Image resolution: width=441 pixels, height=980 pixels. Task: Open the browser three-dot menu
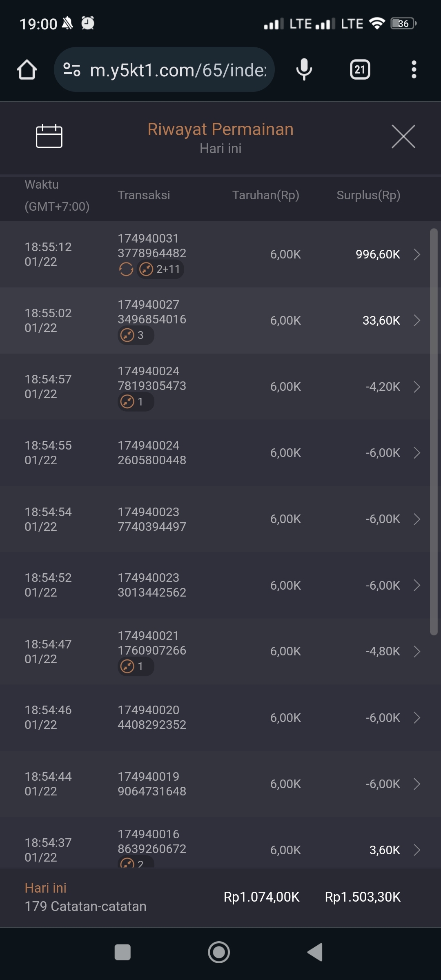414,70
